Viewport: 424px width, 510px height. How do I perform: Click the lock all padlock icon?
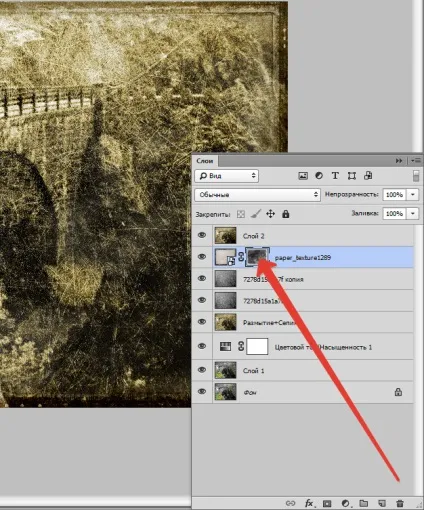coord(286,214)
